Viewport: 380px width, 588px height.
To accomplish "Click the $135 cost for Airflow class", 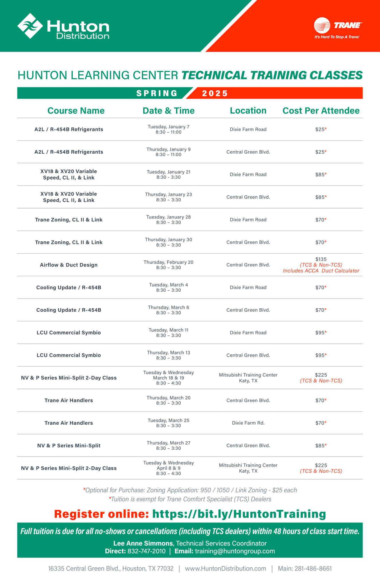I will [x=321, y=259].
